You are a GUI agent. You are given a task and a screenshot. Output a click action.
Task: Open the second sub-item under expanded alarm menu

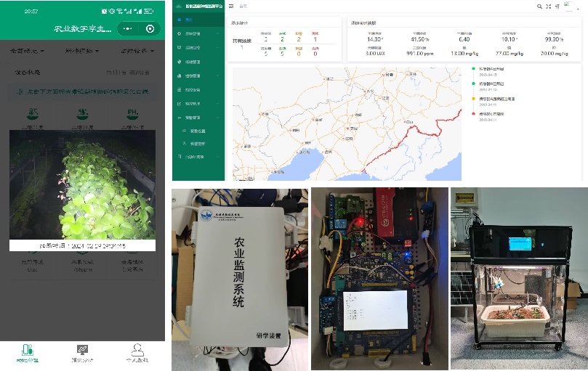198,144
